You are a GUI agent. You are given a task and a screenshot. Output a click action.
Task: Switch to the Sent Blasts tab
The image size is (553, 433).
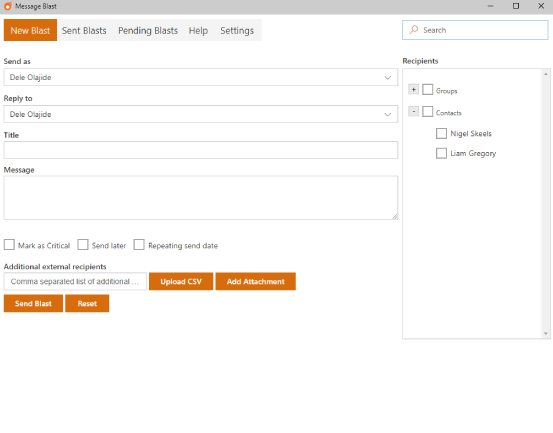tap(84, 31)
